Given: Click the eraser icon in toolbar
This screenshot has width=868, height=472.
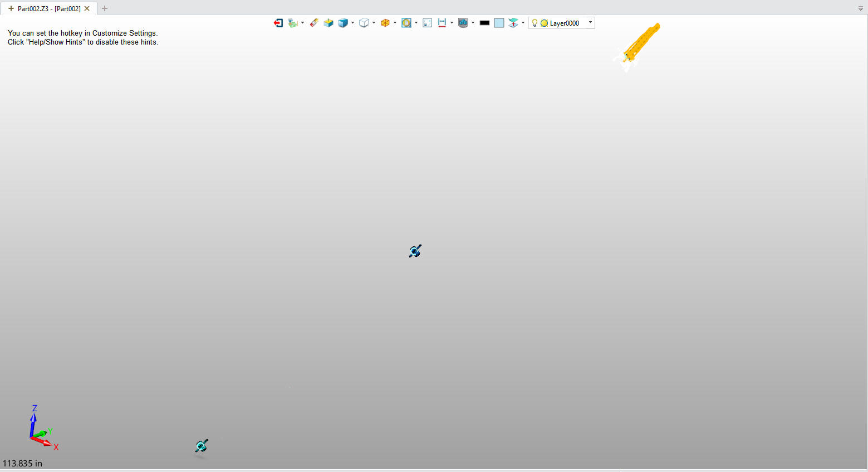Looking at the screenshot, I should pos(314,23).
